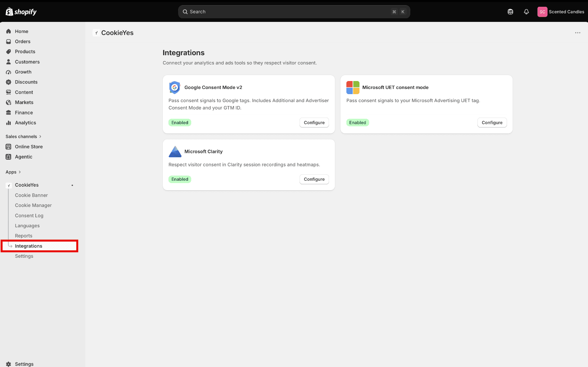Click the 'Integrations' page heading
The image size is (588, 367).
click(x=184, y=53)
